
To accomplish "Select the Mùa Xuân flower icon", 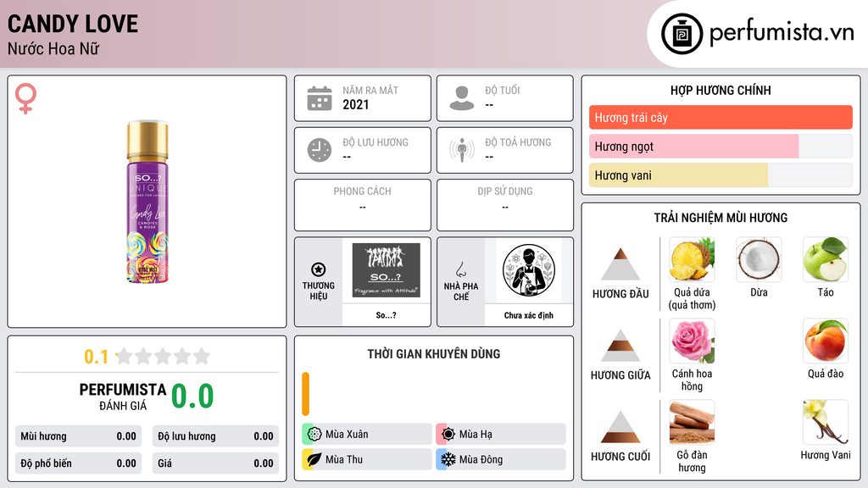I will click(314, 435).
